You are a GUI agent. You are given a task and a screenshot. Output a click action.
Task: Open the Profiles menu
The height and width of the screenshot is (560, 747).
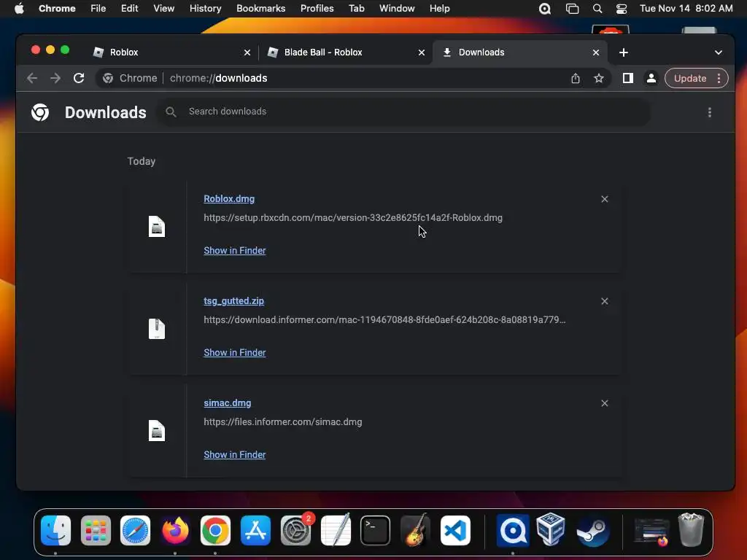(317, 9)
